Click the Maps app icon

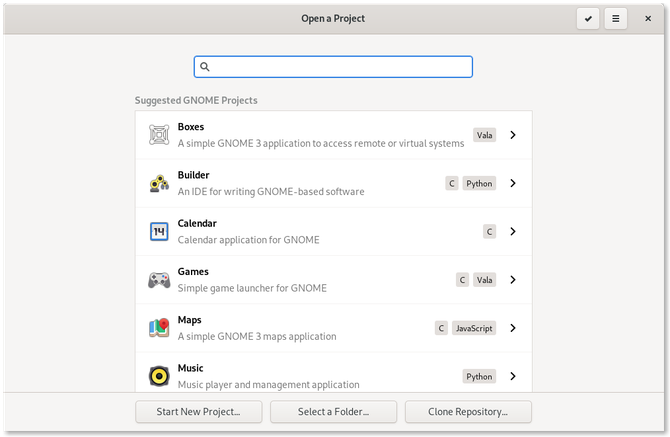click(159, 328)
